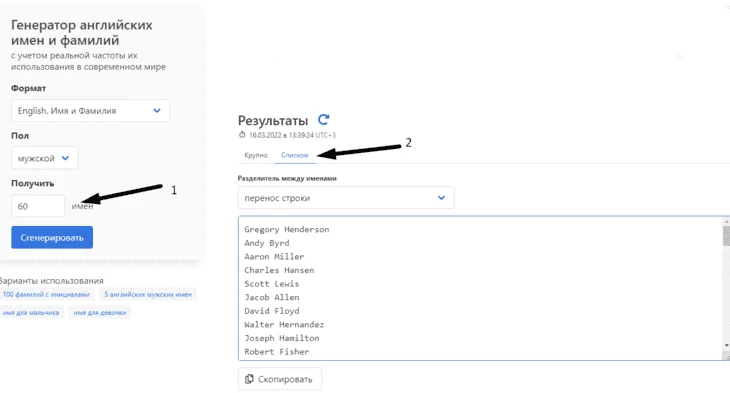Open the 100 фамилий с инициалами link

tap(46, 294)
